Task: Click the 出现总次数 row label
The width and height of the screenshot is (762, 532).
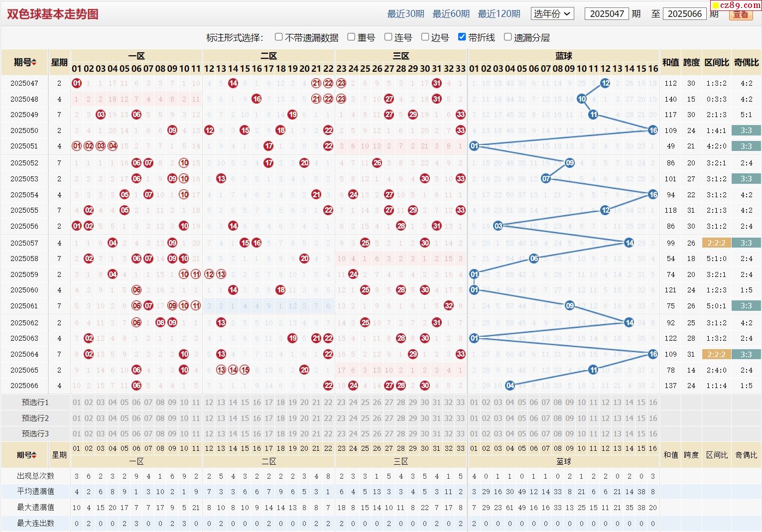Action: 35,476
